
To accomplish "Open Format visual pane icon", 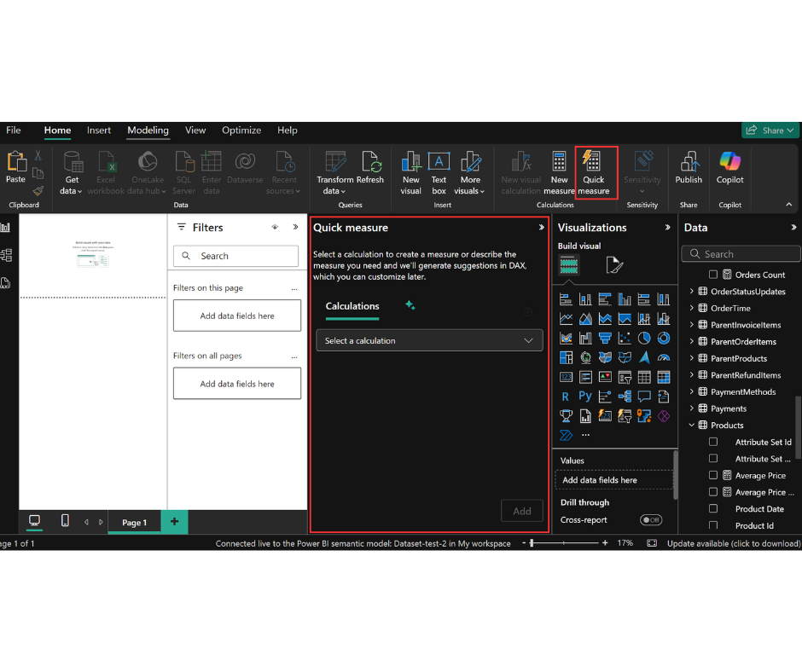I will tap(614, 265).
